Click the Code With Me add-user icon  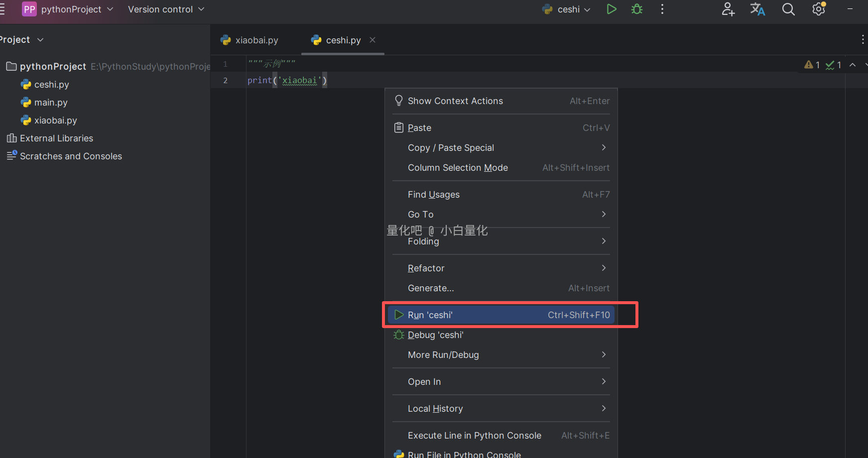coord(728,9)
